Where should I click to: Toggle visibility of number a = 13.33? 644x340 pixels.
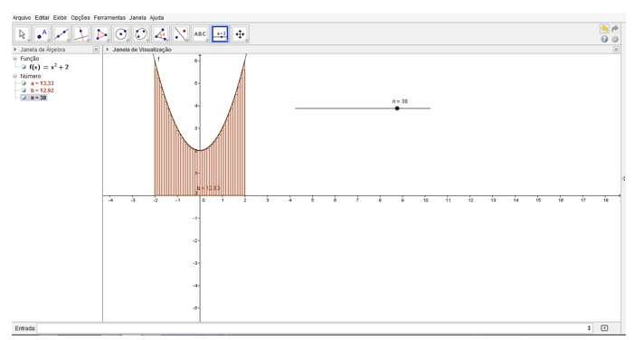click(x=24, y=83)
